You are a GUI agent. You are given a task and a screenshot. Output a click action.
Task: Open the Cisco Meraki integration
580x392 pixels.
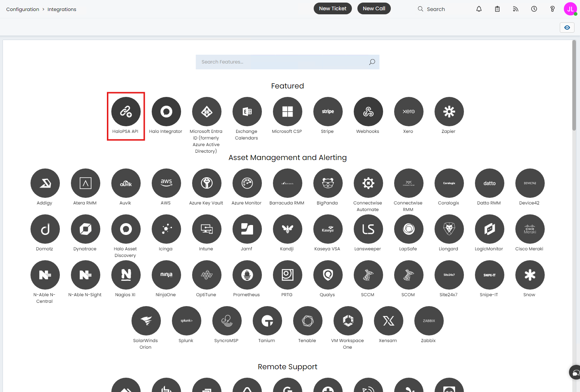click(x=530, y=229)
